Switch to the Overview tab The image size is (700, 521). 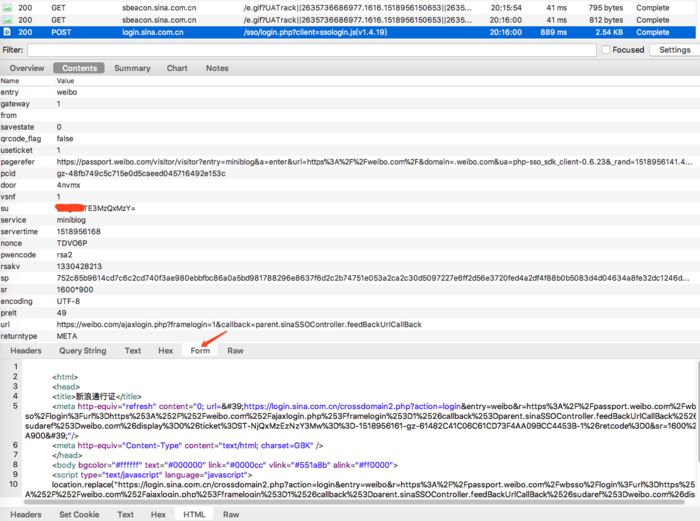coord(27,68)
